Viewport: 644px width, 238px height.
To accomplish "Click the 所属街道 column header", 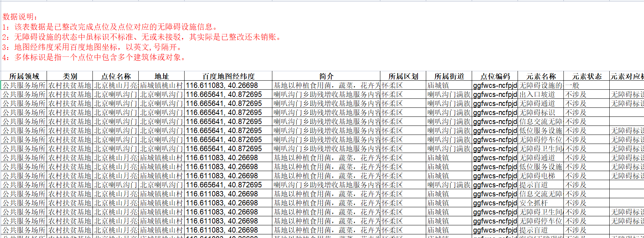I will 449,76.
